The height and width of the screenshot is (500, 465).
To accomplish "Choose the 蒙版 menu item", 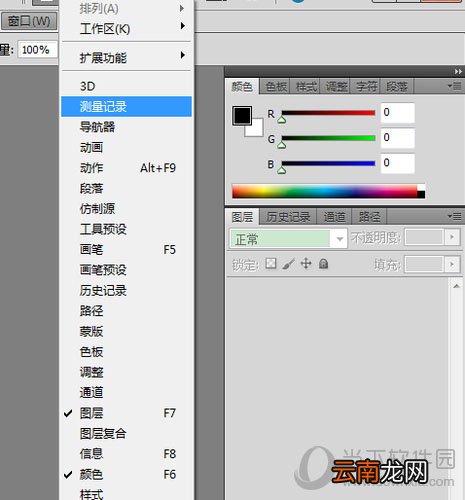I will (x=126, y=331).
